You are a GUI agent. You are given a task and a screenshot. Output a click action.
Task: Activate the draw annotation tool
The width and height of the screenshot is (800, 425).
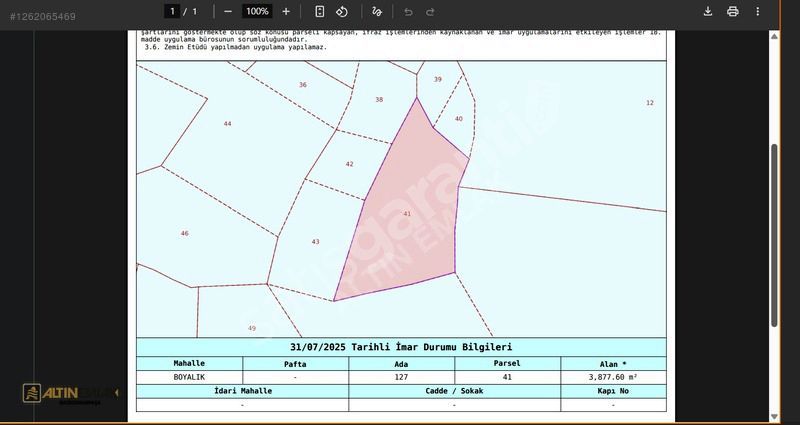pyautogui.click(x=377, y=11)
